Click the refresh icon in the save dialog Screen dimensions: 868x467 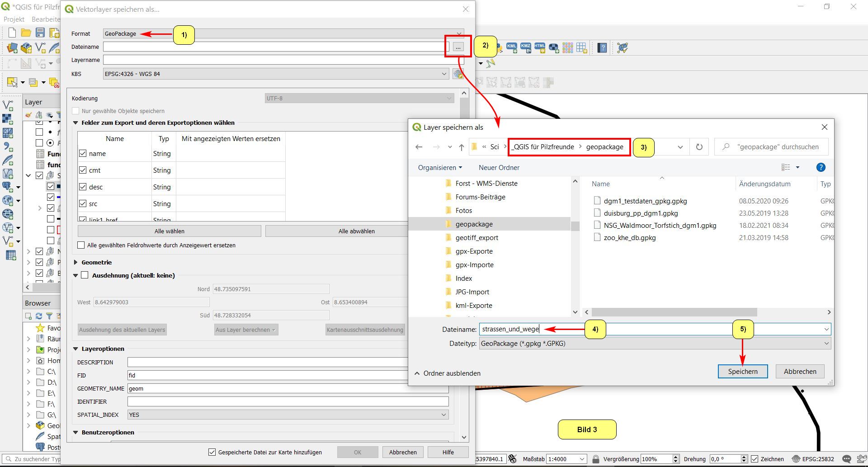(x=699, y=147)
